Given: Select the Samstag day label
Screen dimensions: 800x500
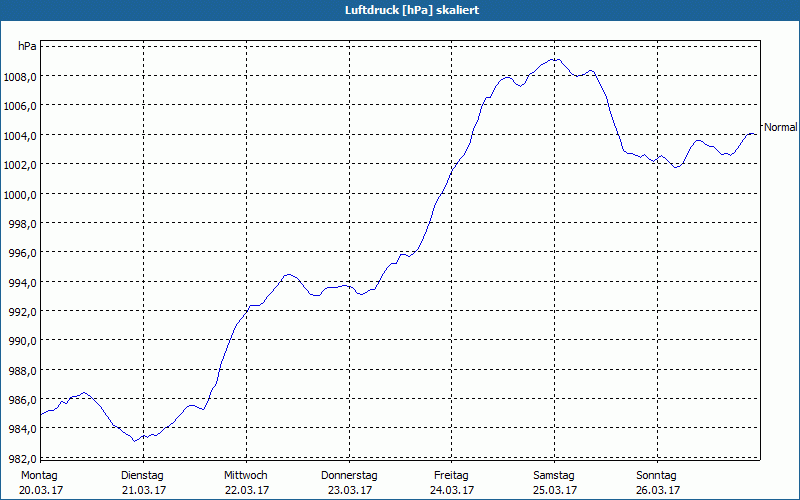Looking at the screenshot, I should [x=554, y=476].
